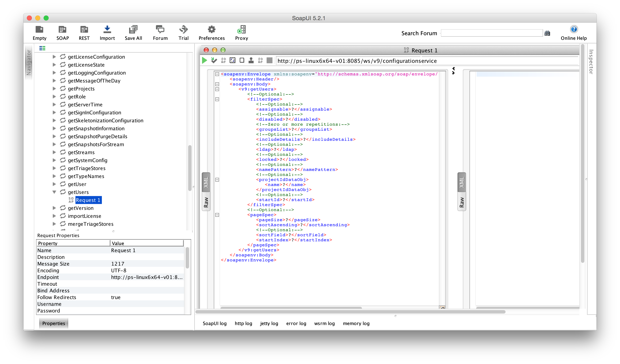Expand the getUser tree node

click(x=54, y=184)
